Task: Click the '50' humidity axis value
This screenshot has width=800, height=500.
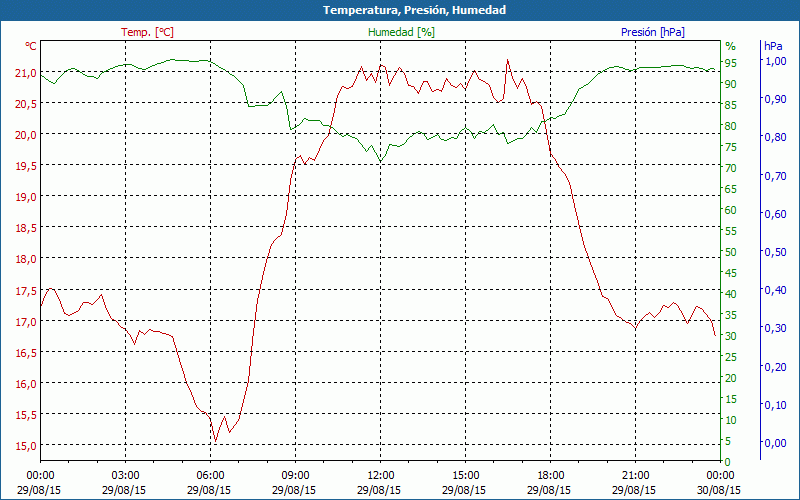Action: [x=731, y=253]
